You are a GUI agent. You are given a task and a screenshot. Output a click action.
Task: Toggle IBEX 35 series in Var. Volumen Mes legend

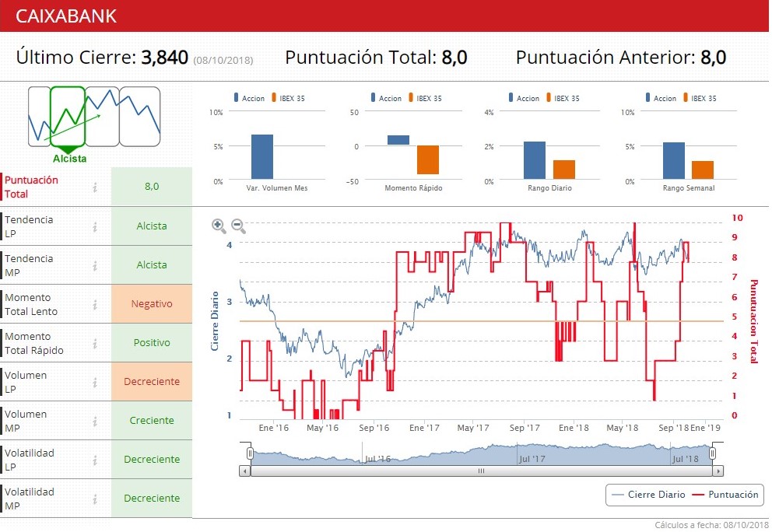(x=288, y=98)
